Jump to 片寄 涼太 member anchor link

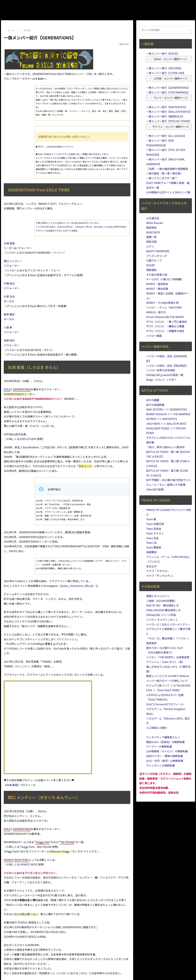[x=9, y=297]
